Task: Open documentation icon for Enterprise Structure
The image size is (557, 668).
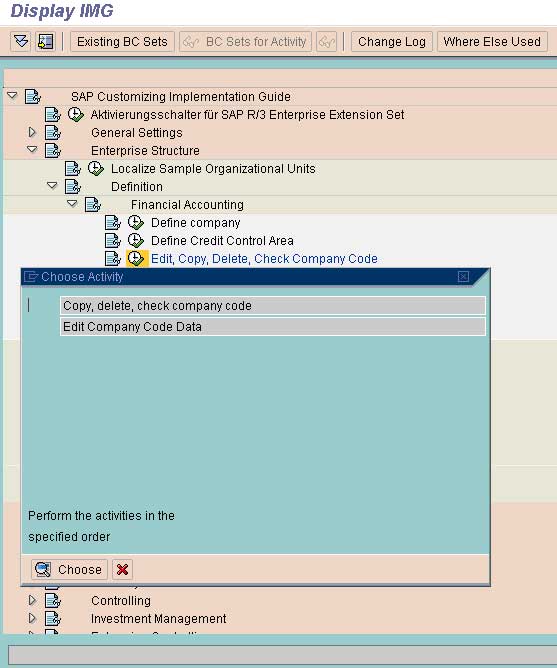Action: 53,150
